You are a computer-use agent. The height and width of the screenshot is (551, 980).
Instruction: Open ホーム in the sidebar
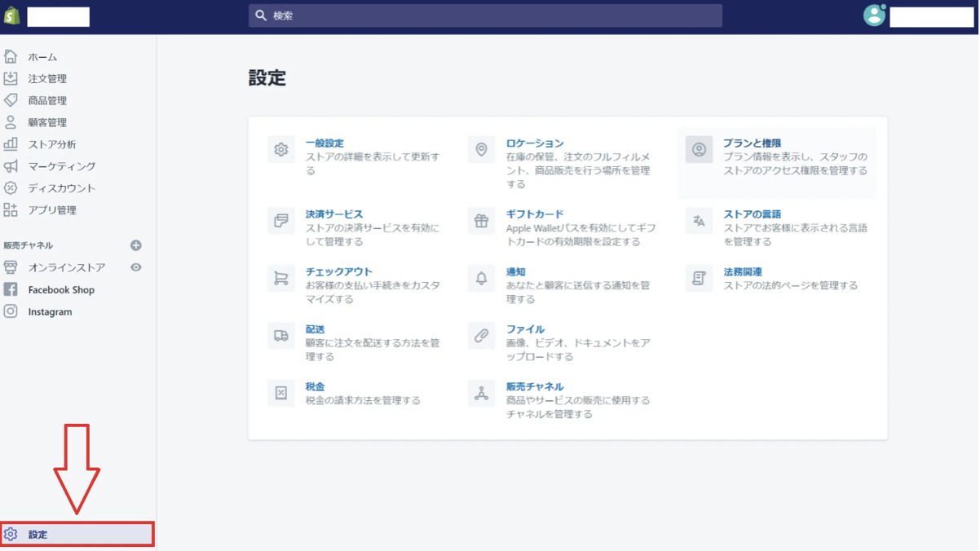click(42, 57)
